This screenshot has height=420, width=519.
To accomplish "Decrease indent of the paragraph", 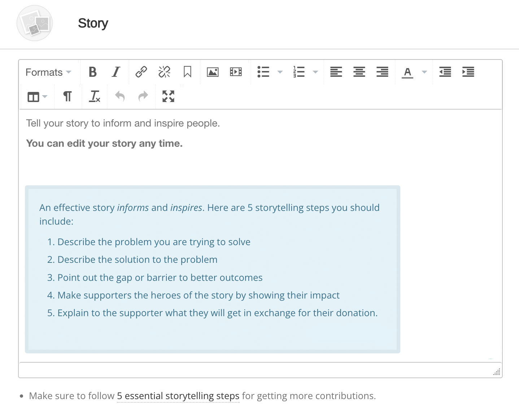I will [445, 72].
